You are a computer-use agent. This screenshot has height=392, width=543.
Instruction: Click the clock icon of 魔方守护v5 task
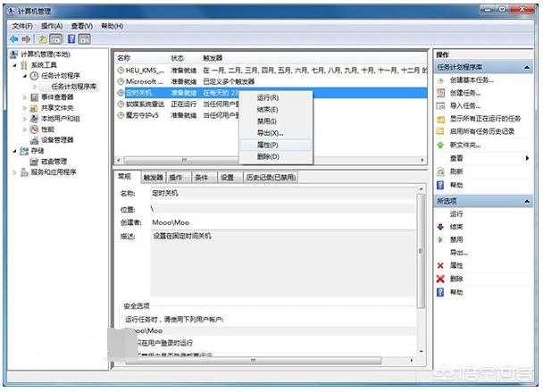tap(121, 115)
